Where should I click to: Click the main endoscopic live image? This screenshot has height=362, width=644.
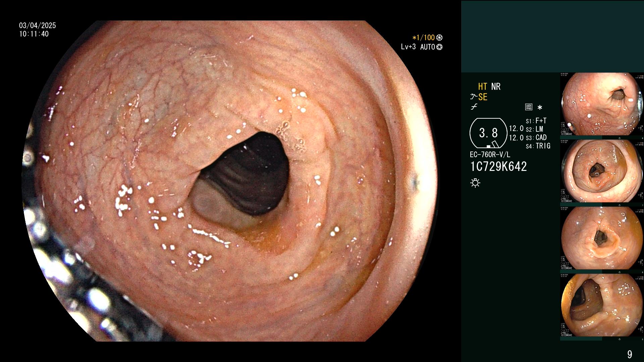[x=230, y=181]
